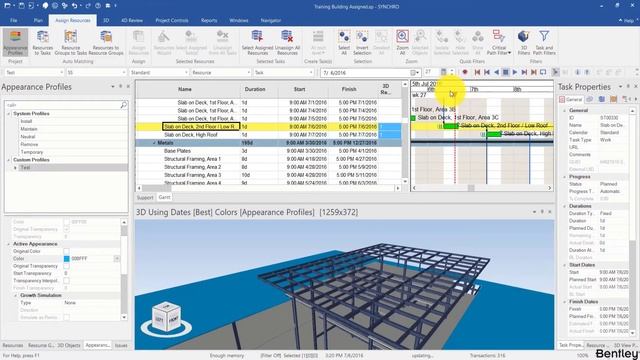Switch to the Gantt tab

[x=164, y=197]
